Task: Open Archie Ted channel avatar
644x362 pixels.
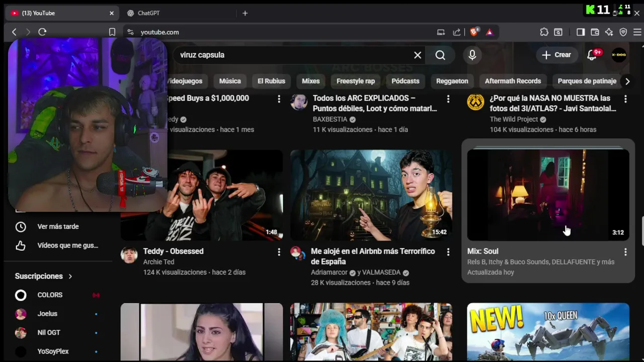Action: [129, 255]
